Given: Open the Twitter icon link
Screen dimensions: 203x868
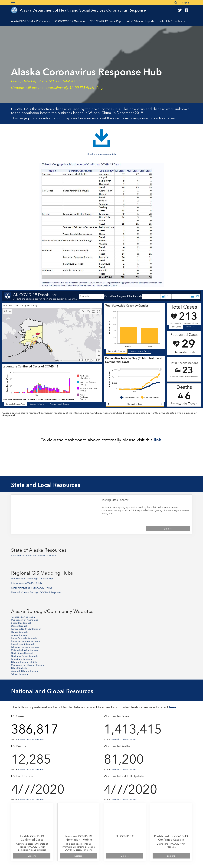Looking at the screenshot, I should [180, 10].
